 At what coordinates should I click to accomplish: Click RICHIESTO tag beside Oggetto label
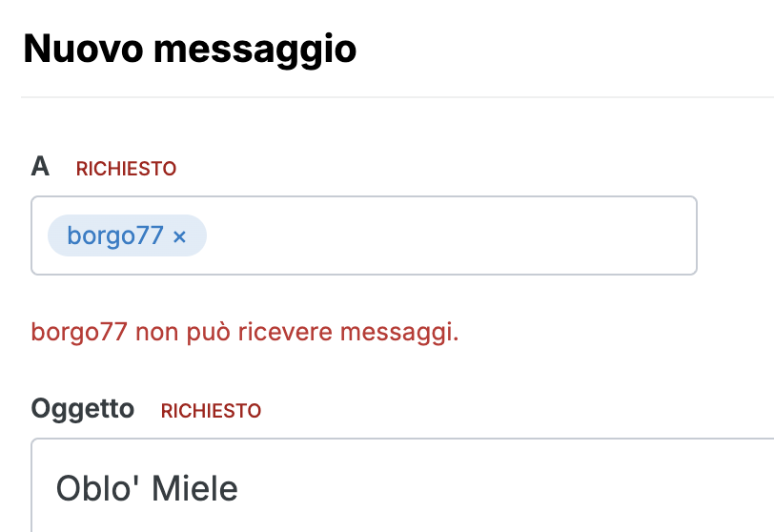211,411
